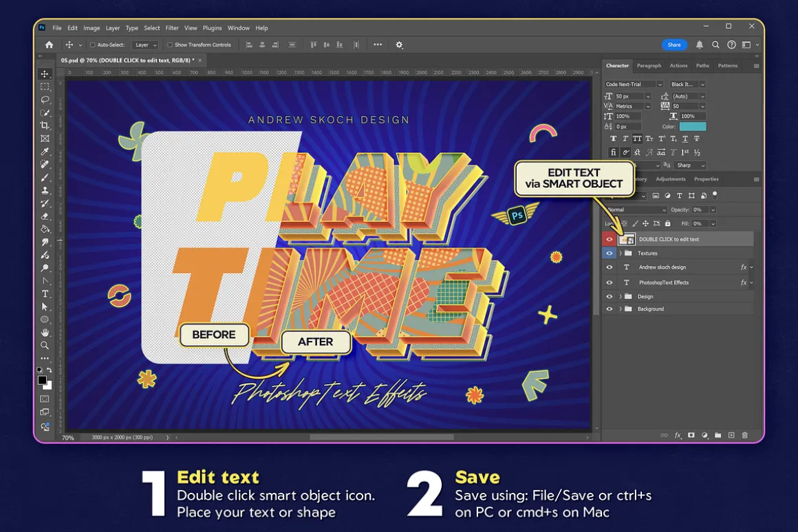Switch to the Patterns tab
Viewport: 798px width, 532px height.
(728, 65)
